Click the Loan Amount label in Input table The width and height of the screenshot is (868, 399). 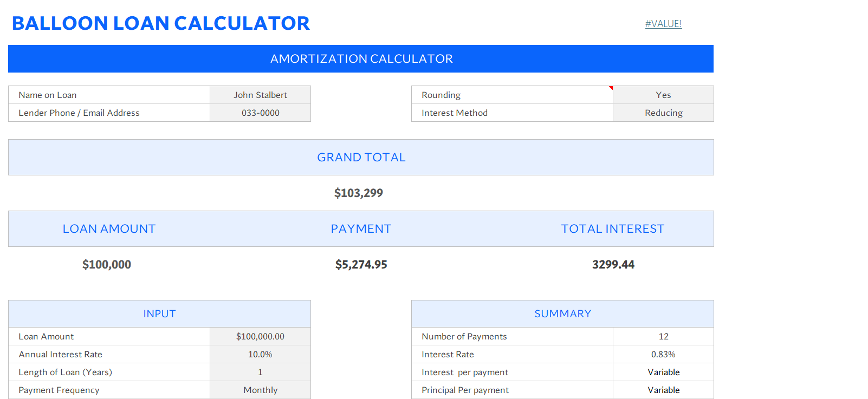coord(46,336)
